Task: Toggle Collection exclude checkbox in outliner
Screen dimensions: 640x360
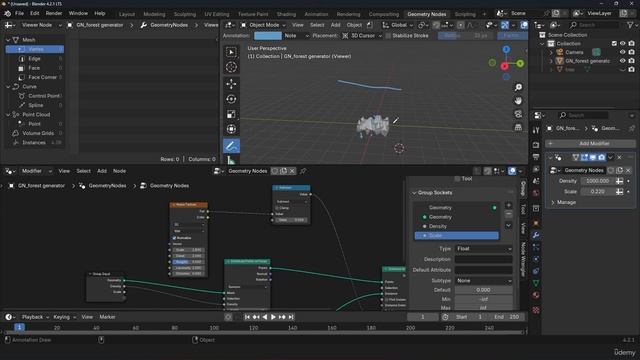Action: pos(614,43)
